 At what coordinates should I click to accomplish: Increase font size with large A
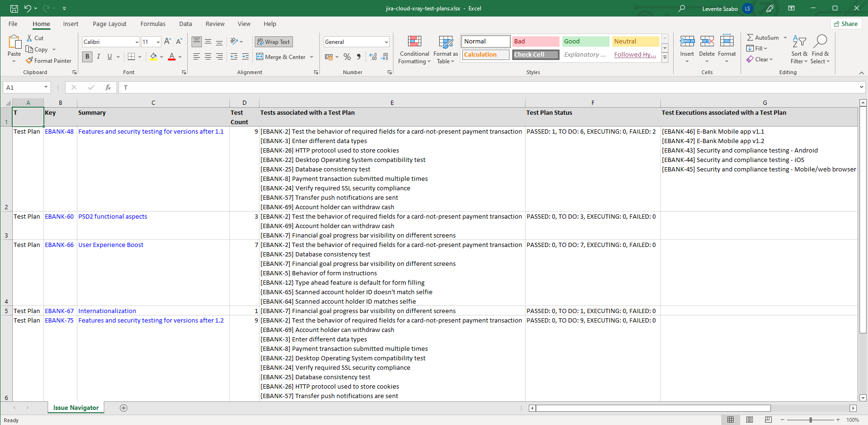167,42
